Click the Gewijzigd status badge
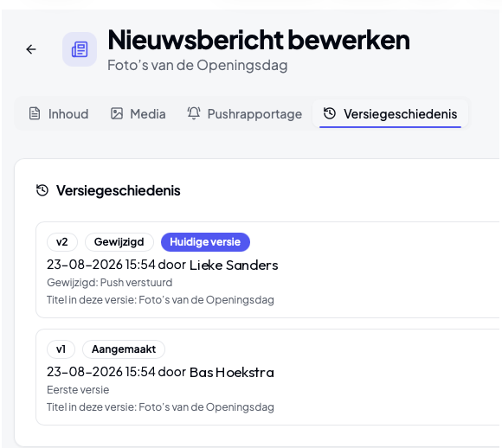502x448 pixels. point(119,242)
